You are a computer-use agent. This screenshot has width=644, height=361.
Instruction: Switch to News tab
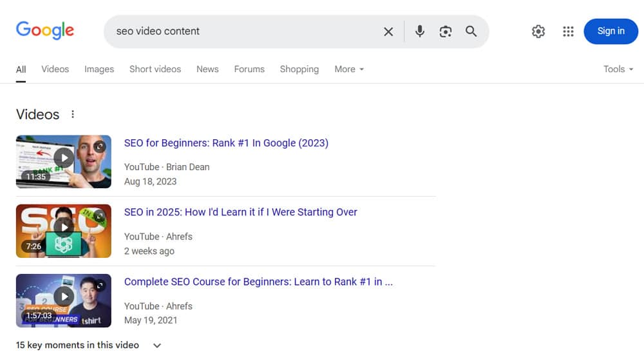tap(207, 69)
